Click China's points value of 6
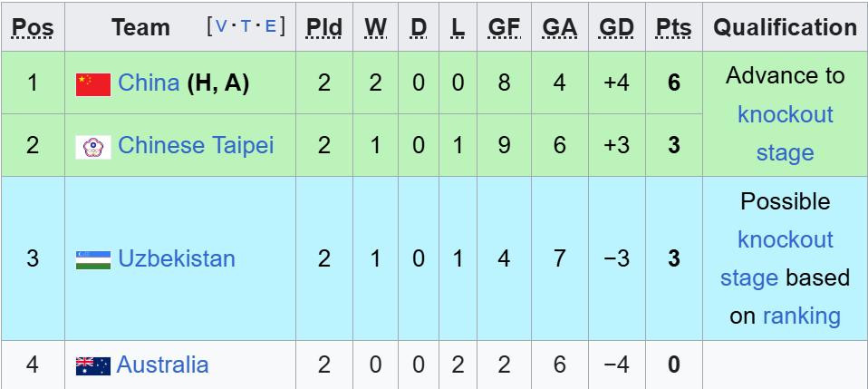Screen dimensions: 868x389 673,83
